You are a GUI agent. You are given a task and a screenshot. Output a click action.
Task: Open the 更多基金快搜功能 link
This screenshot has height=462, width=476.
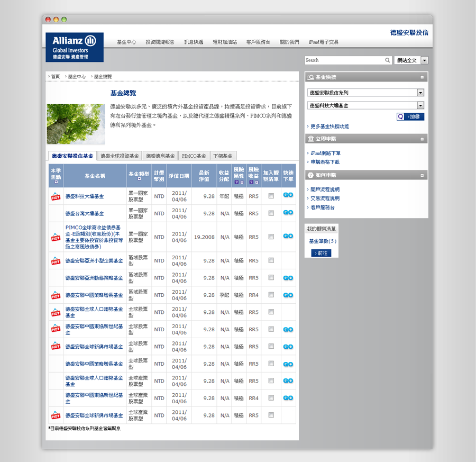pos(329,126)
